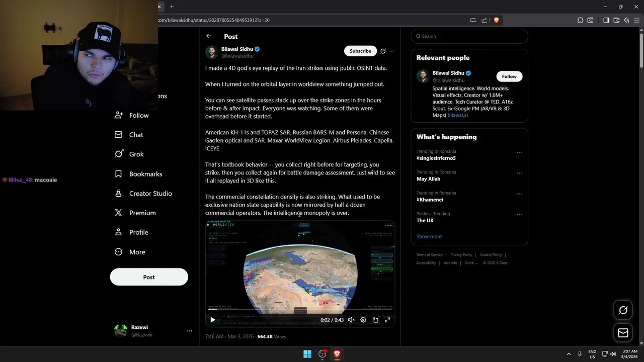
Task: Toggle picture-in-picture for the video
Action: click(375, 320)
